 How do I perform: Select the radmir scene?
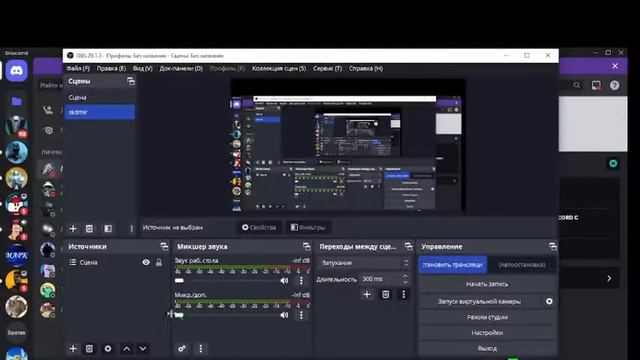pos(100,112)
